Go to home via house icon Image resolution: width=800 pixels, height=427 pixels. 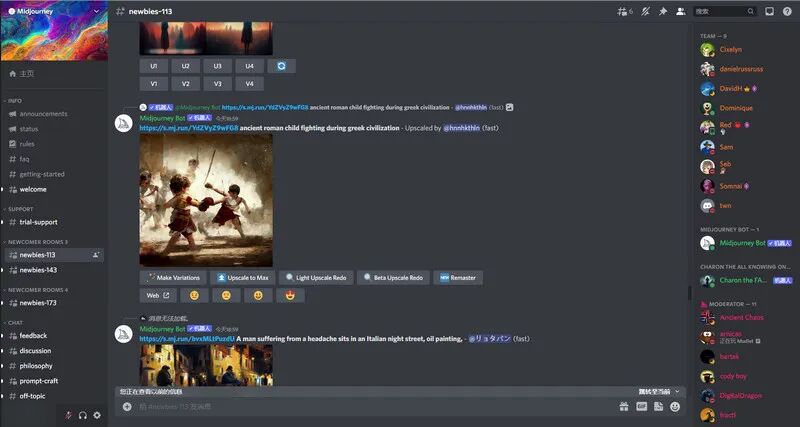pyautogui.click(x=13, y=73)
